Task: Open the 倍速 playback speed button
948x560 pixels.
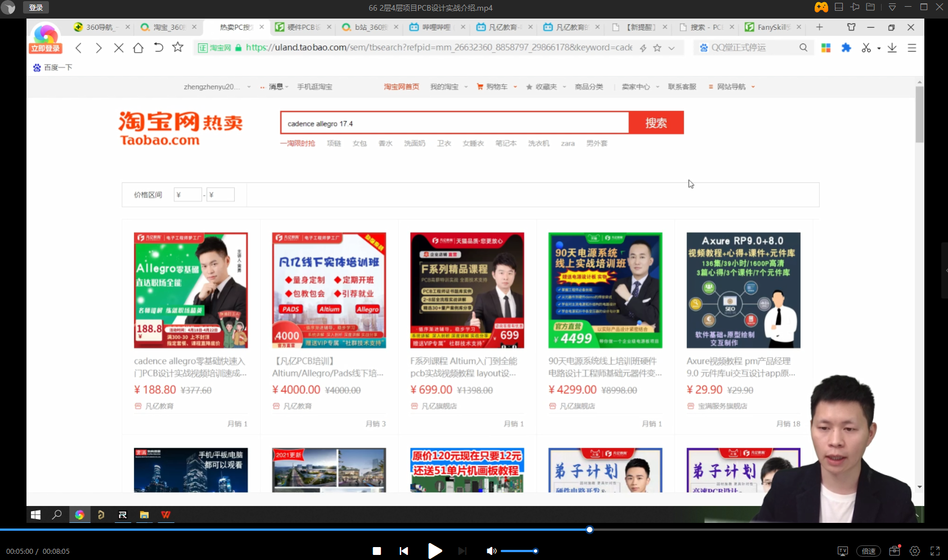Action: tap(868, 551)
